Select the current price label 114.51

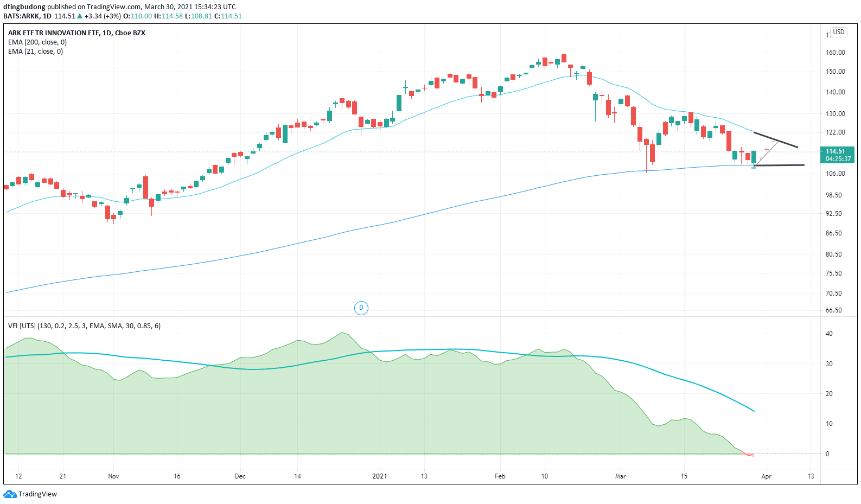836,151
